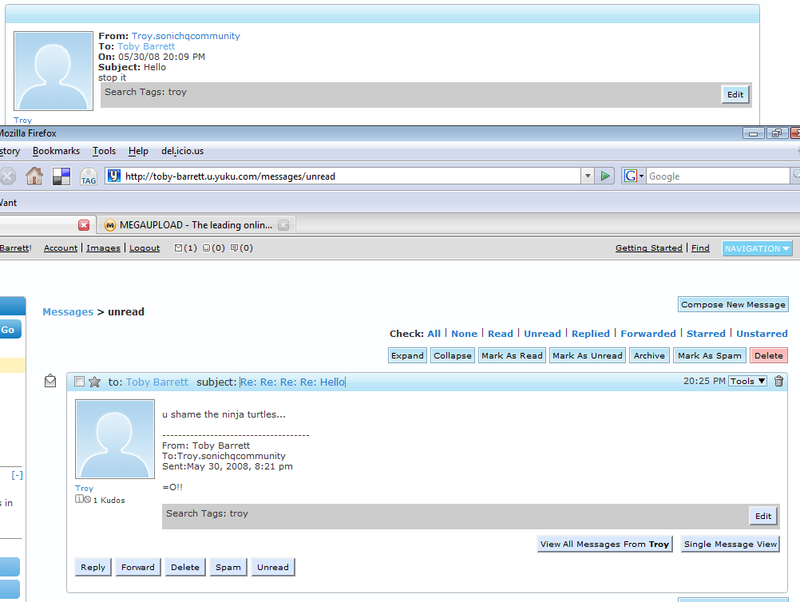Check messages filter: select Unread link

[x=542, y=334]
